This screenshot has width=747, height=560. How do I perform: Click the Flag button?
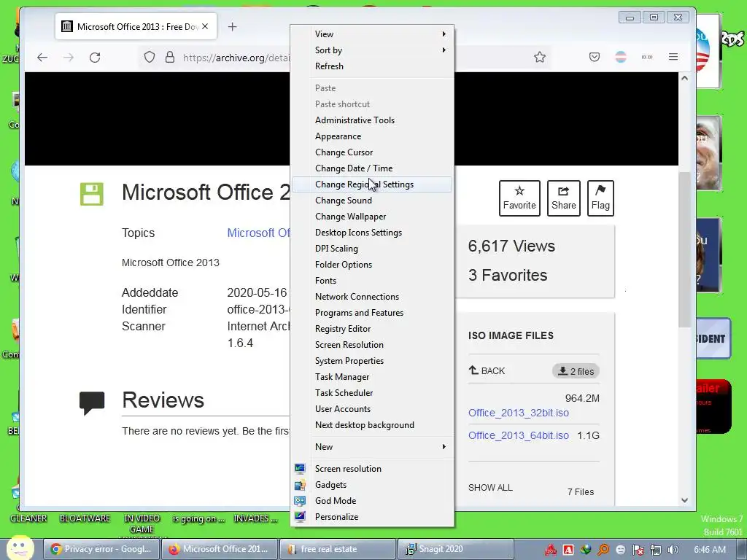pyautogui.click(x=600, y=198)
